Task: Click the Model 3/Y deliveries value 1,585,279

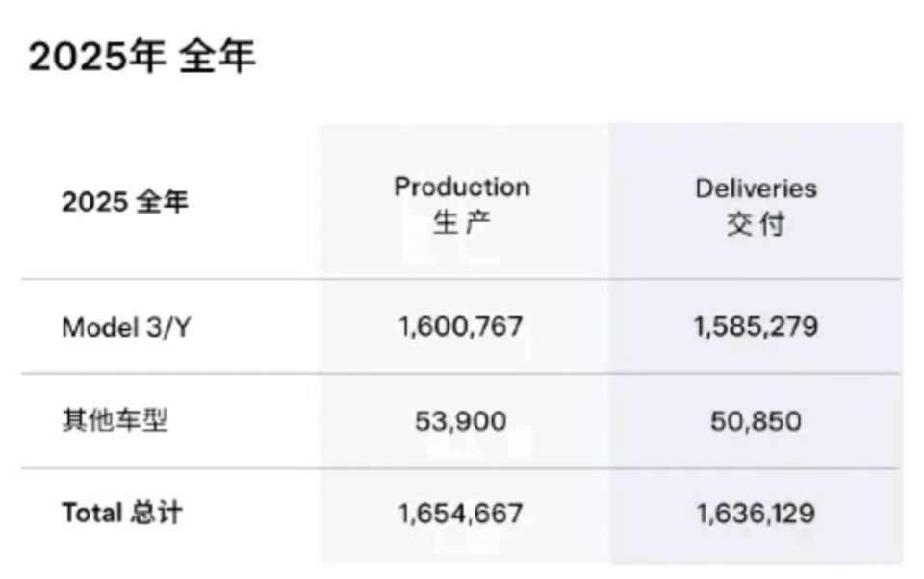Action: [x=756, y=327]
